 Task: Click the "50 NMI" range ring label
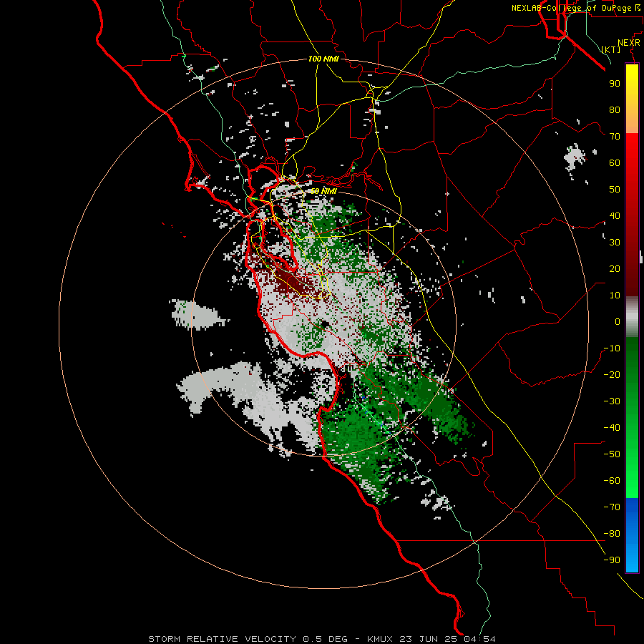[x=323, y=191]
